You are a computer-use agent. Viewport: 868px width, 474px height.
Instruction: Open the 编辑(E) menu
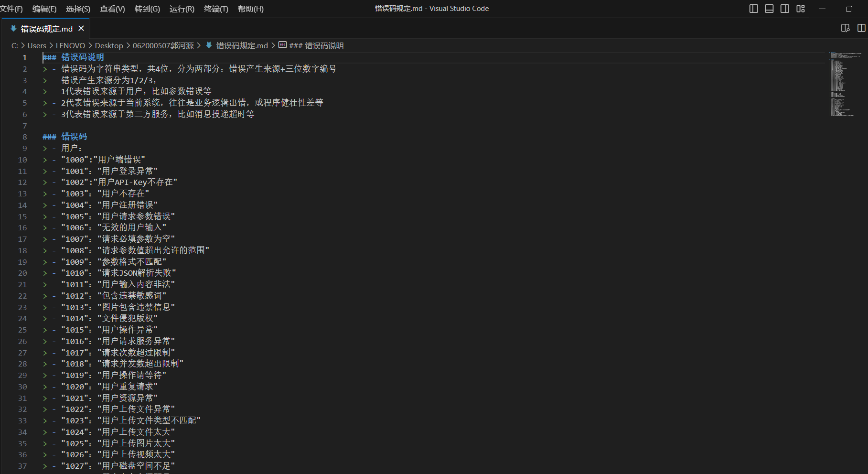pyautogui.click(x=44, y=9)
